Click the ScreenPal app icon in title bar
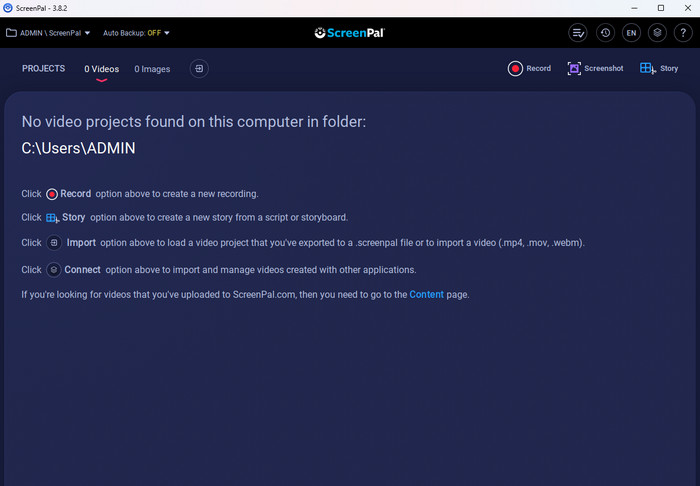 click(8, 8)
